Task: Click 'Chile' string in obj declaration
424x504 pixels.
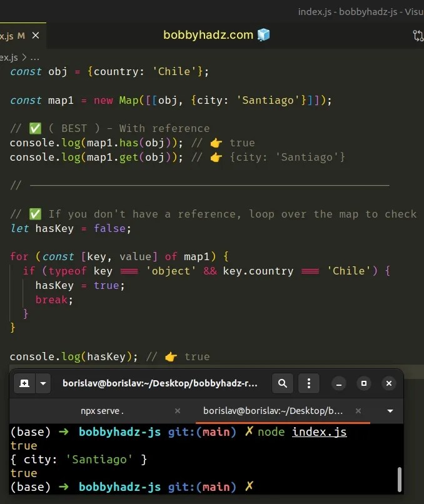Action: pos(174,71)
